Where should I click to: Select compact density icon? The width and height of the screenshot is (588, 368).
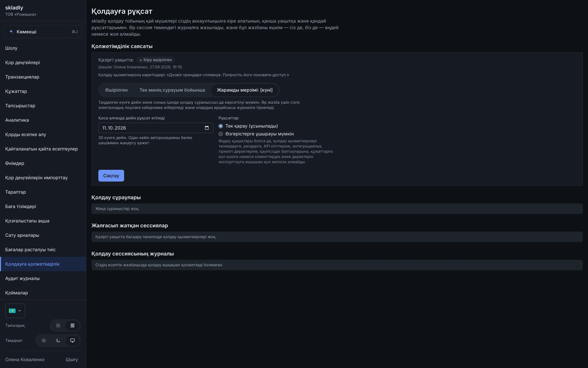tap(72, 326)
